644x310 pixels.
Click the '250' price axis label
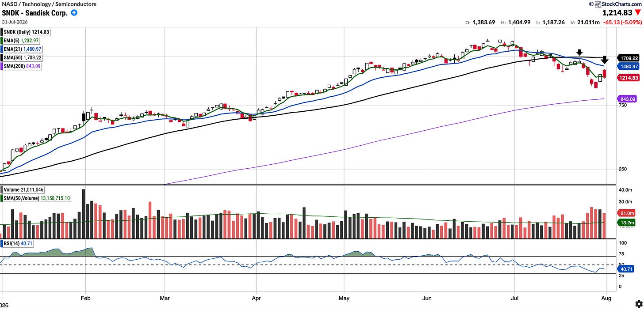(622, 169)
